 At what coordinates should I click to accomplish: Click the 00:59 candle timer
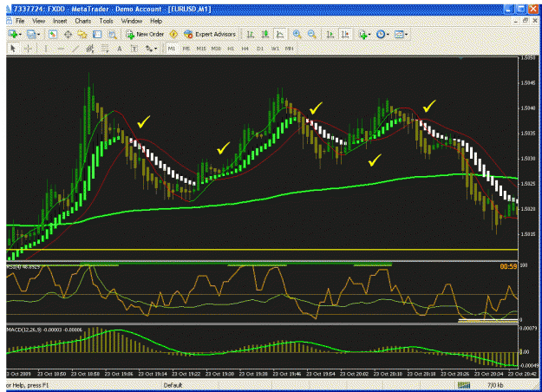tap(508, 266)
